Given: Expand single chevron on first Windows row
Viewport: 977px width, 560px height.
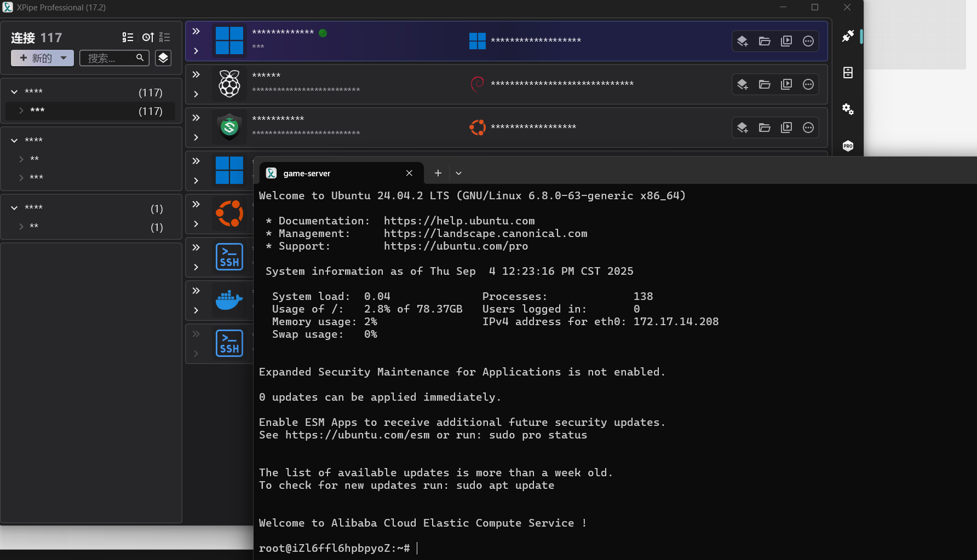Looking at the screenshot, I should (196, 51).
